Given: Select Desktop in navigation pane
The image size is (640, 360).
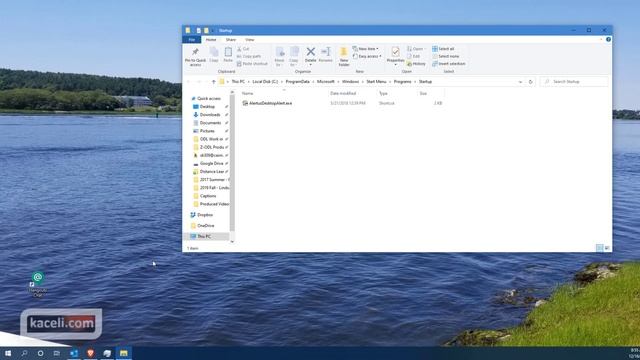Looking at the screenshot, I should (x=207, y=107).
